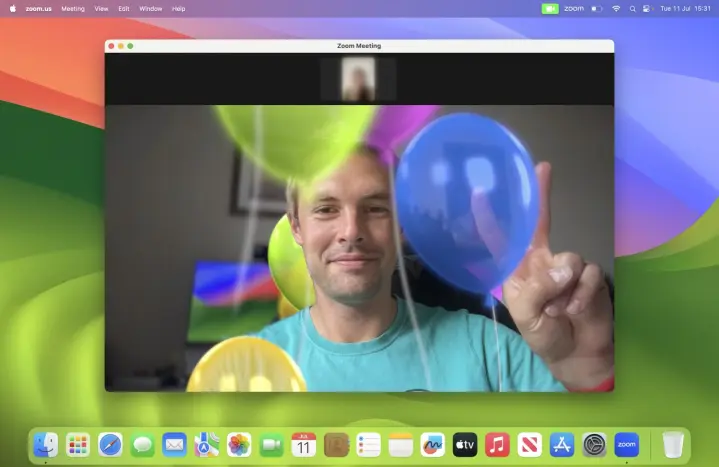
Task: Open the Edit menu
Action: click(x=124, y=9)
